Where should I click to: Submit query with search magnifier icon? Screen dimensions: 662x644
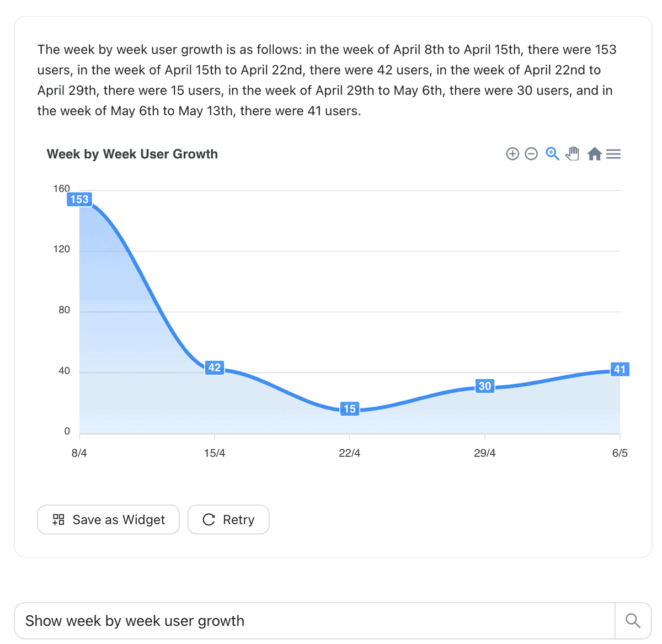pos(633,621)
